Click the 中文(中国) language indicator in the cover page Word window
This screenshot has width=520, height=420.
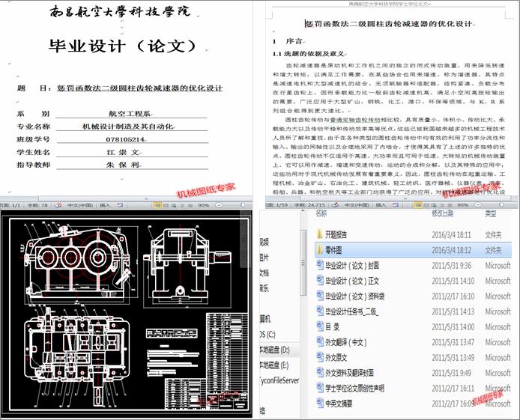[x=80, y=205]
